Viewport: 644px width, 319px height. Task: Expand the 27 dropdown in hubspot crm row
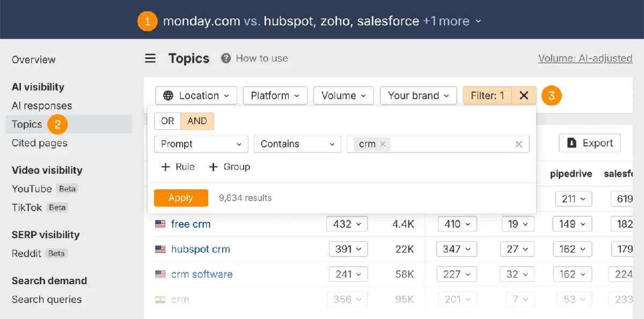[517, 249]
